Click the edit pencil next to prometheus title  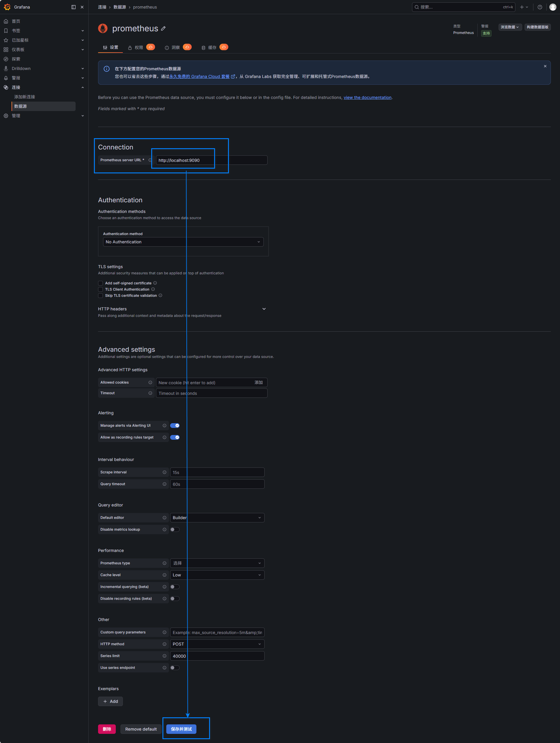(x=163, y=29)
